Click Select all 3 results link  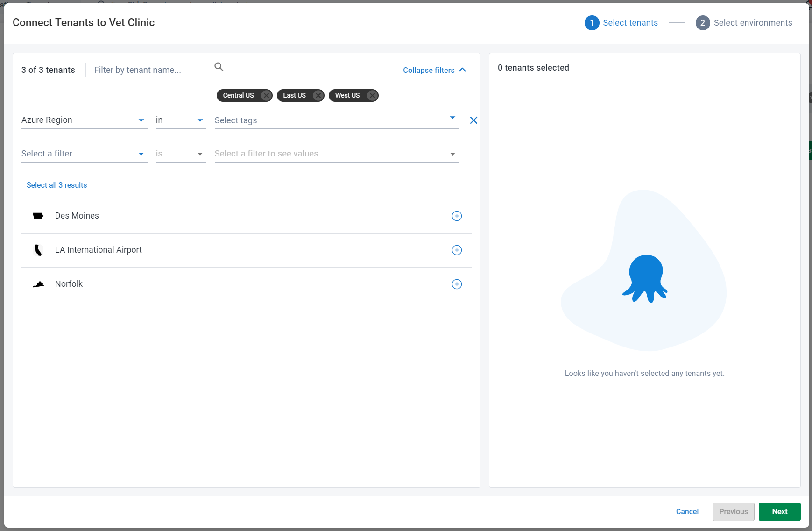pyautogui.click(x=56, y=185)
